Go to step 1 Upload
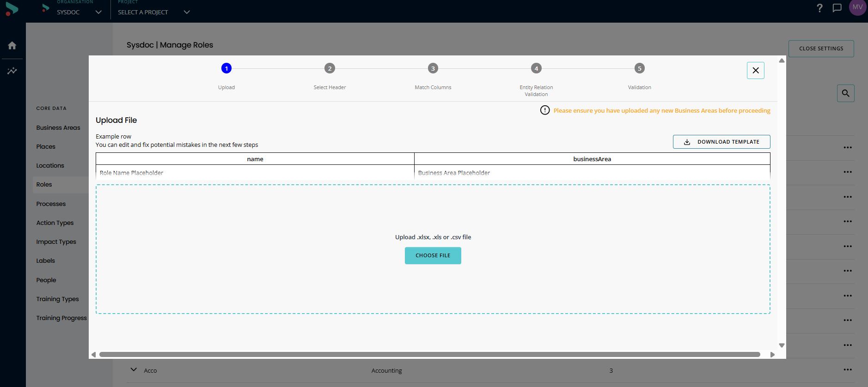This screenshot has height=387, width=868. [226, 68]
